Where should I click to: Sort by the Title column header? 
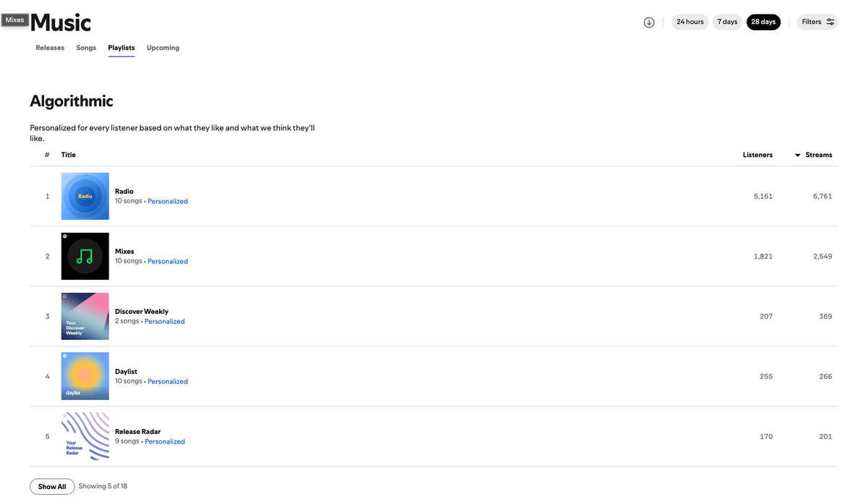coord(69,155)
